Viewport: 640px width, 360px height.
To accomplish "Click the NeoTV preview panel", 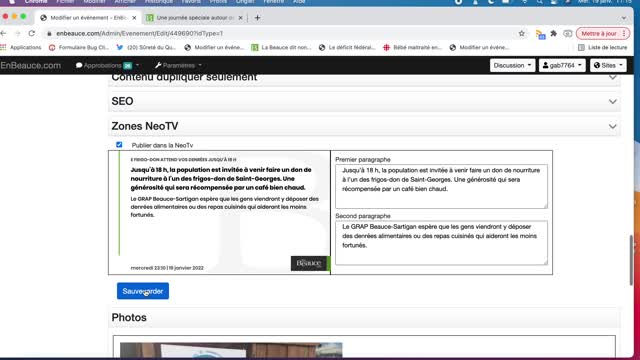I will coord(219,212).
